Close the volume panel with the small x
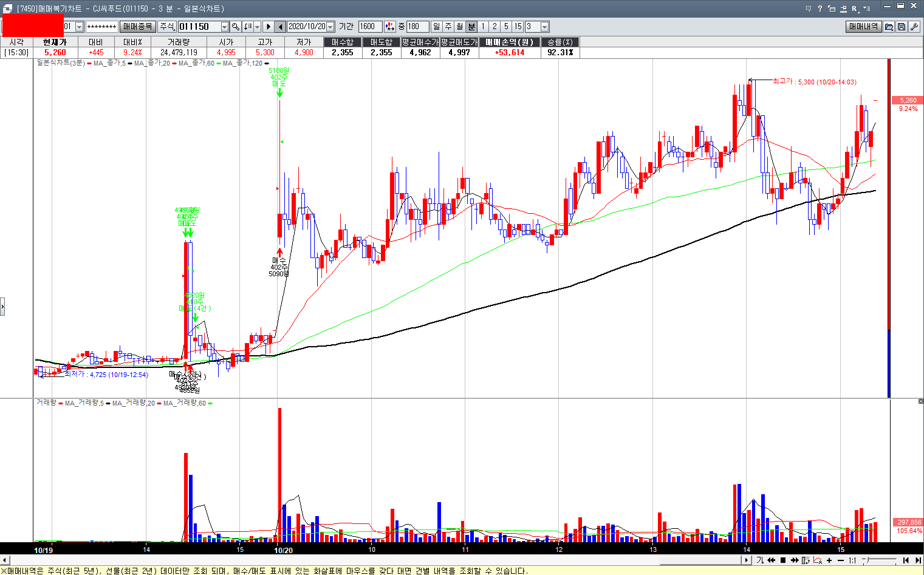Screen dimensions: 924x575 920,401
